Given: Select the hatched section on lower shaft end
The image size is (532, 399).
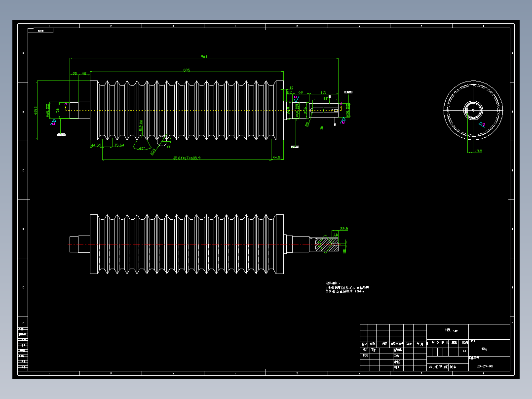Looking at the screenshot, I should (x=327, y=244).
